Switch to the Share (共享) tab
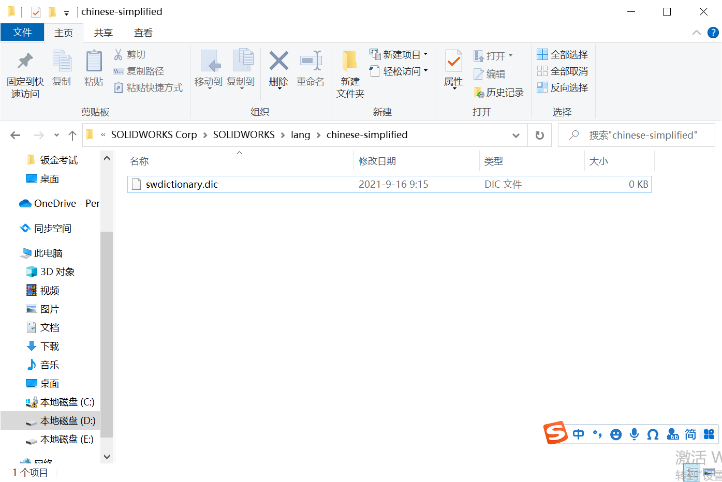 103,33
